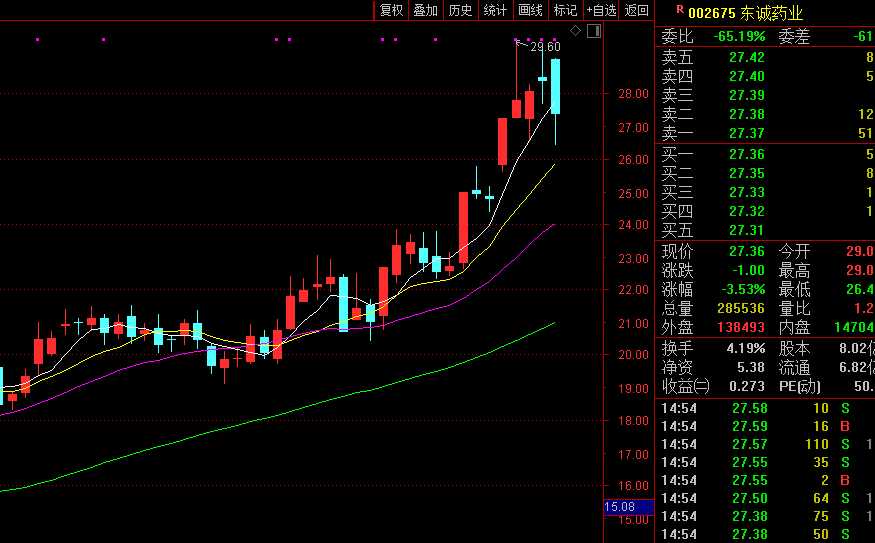Click the diamond icon above the chart
875x543 pixels.
pos(576,31)
